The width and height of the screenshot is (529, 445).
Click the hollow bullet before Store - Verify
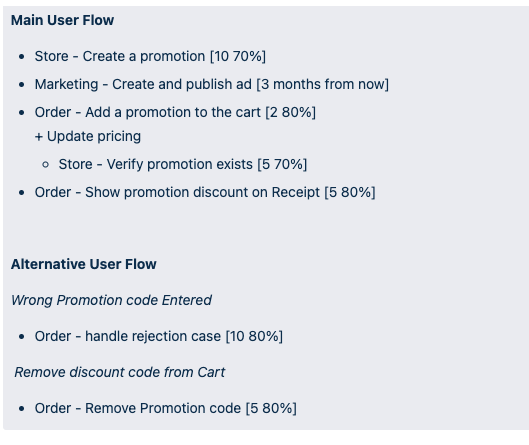click(46, 165)
